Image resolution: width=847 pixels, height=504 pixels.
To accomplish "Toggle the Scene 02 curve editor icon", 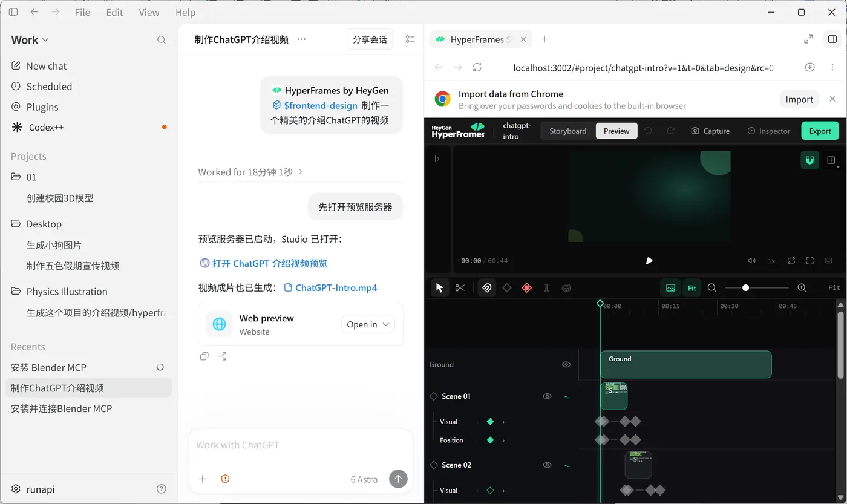I will (567, 465).
